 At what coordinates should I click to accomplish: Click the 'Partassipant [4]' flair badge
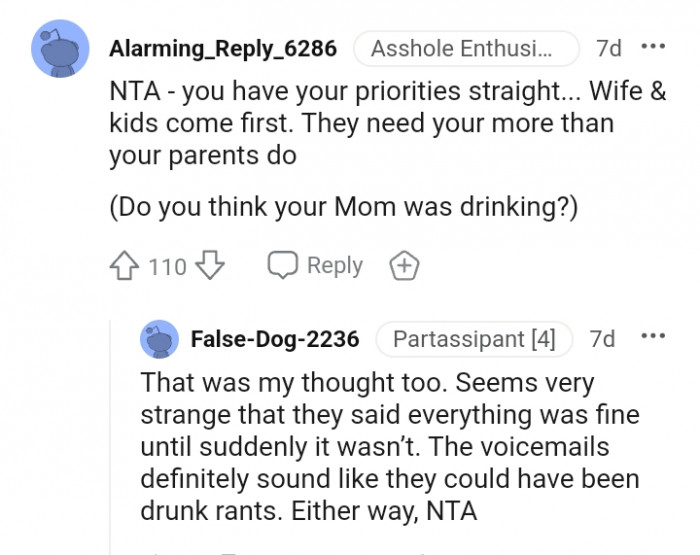coord(474,339)
